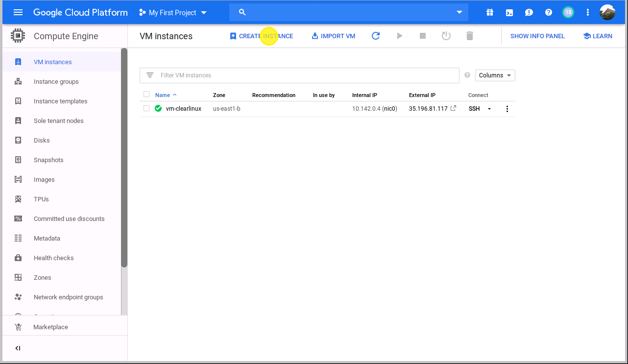The image size is (628, 364).
Task: Expand the SSH connection options arrow
Action: (x=489, y=109)
